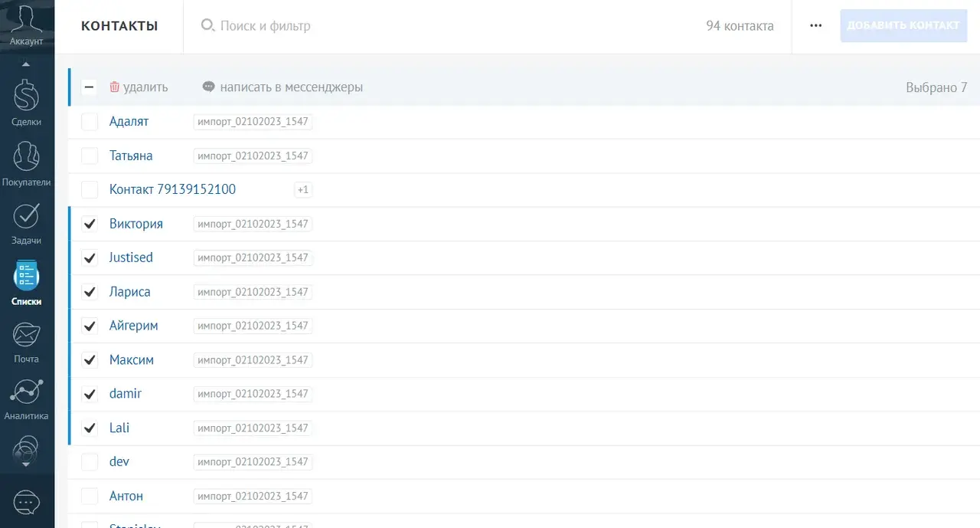Image resolution: width=980 pixels, height=528 pixels.
Task: Open contact Justised
Action: pos(131,257)
